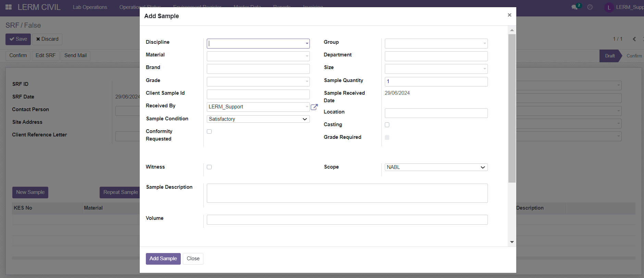Click the Repeat Sample button
The image size is (644, 278).
(x=121, y=192)
